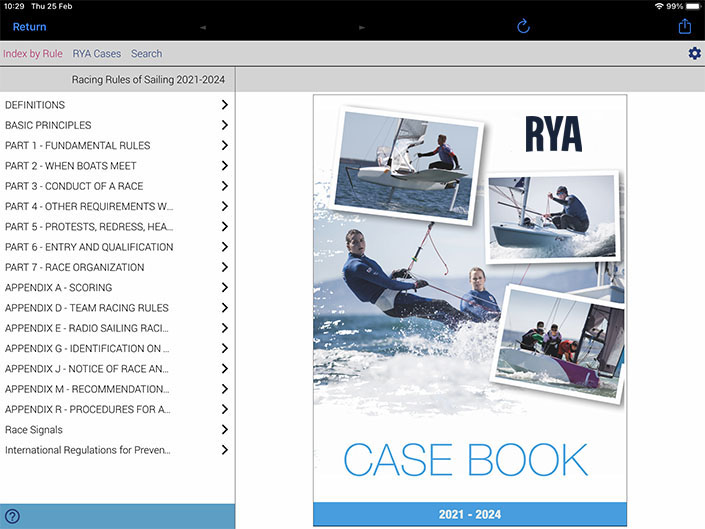Select BASIC PRINCIPLES row text
Viewport: 705px width, 529px height.
click(x=48, y=125)
